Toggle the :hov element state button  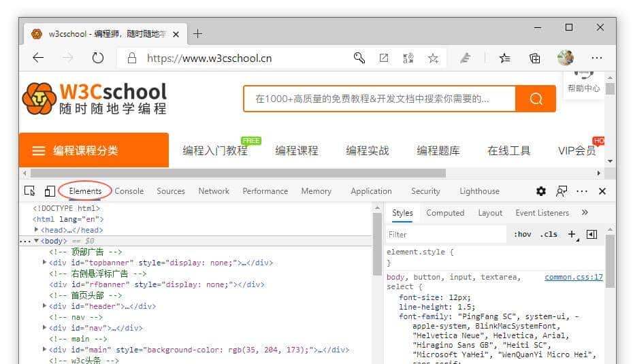pyautogui.click(x=522, y=234)
